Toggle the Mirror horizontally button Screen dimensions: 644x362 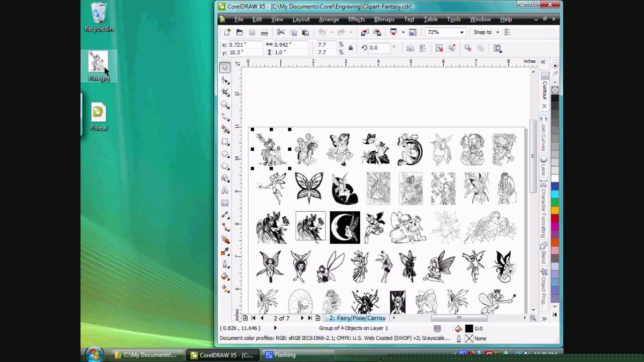(410, 48)
